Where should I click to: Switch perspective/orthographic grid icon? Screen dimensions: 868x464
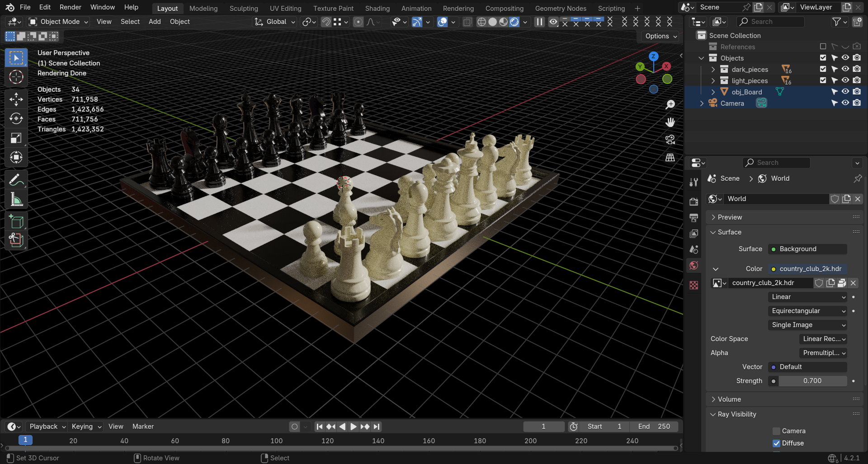click(x=670, y=157)
